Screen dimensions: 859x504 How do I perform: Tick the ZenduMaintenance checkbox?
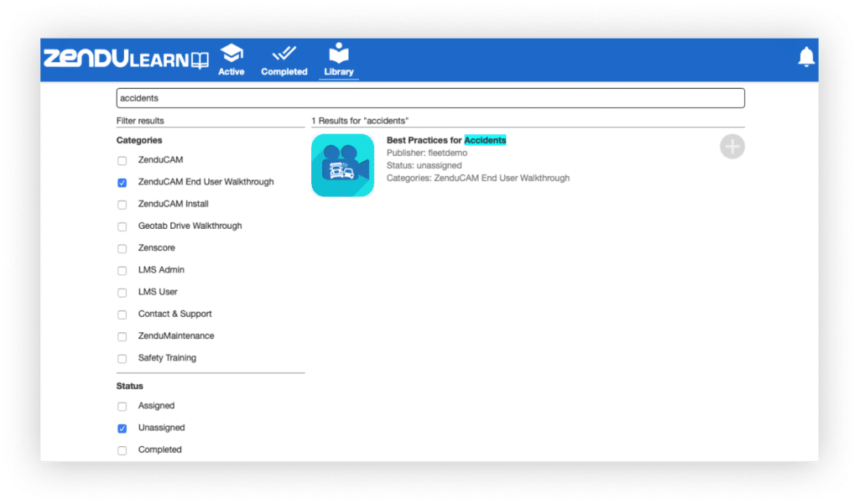coord(122,336)
